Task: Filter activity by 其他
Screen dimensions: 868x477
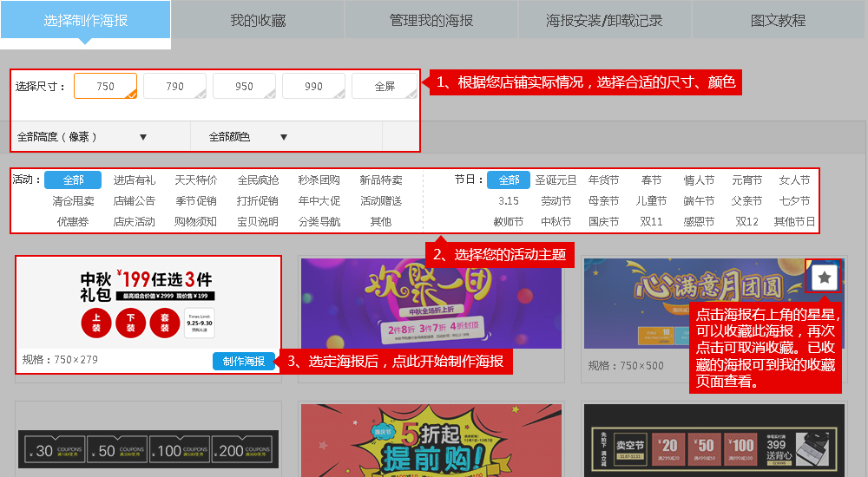Action: coord(381,222)
